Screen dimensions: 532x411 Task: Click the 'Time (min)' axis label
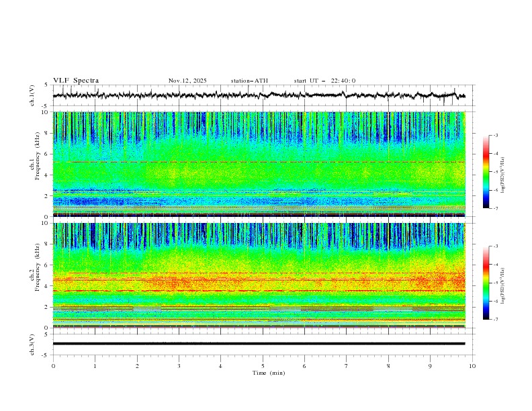pyautogui.click(x=269, y=373)
